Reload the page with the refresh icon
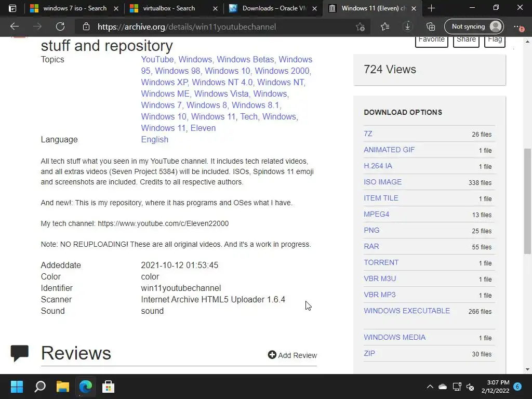 pyautogui.click(x=60, y=26)
